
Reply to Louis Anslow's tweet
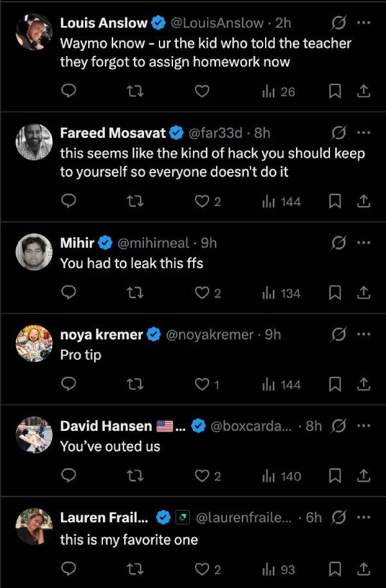point(69,92)
